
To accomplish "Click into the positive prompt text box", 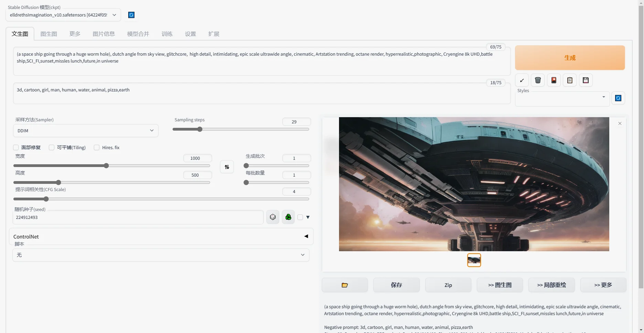I will coord(262,61).
